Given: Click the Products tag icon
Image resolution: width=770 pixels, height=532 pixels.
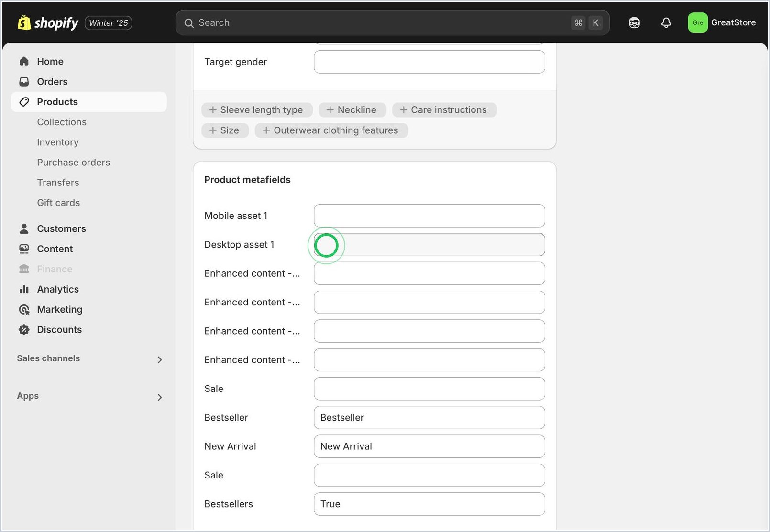Looking at the screenshot, I should tap(24, 102).
